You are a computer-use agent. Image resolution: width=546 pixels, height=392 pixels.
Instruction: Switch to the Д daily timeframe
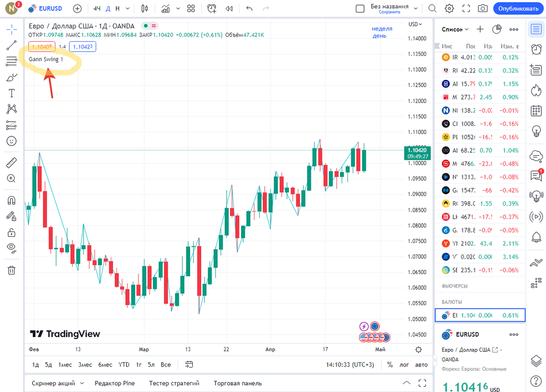(x=108, y=8)
